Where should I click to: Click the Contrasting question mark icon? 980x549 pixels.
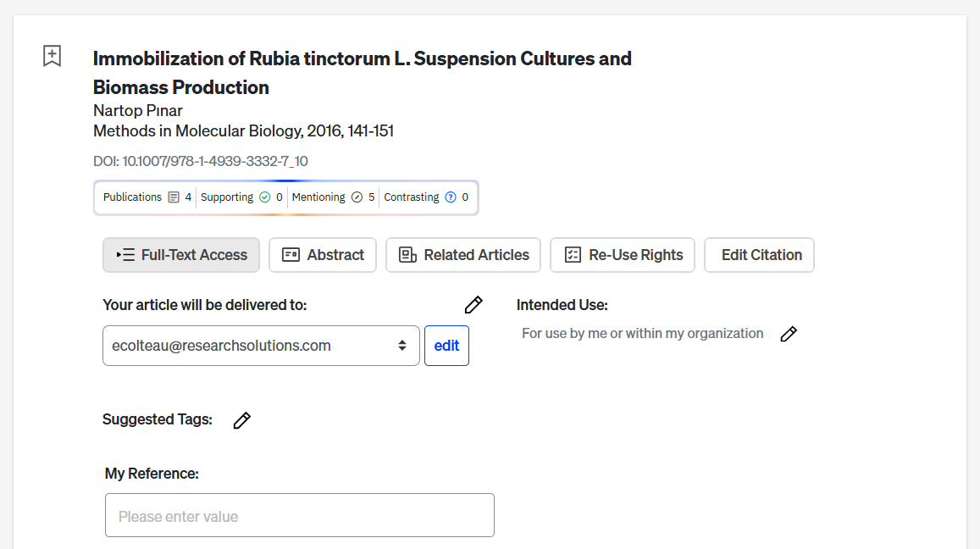tap(451, 197)
